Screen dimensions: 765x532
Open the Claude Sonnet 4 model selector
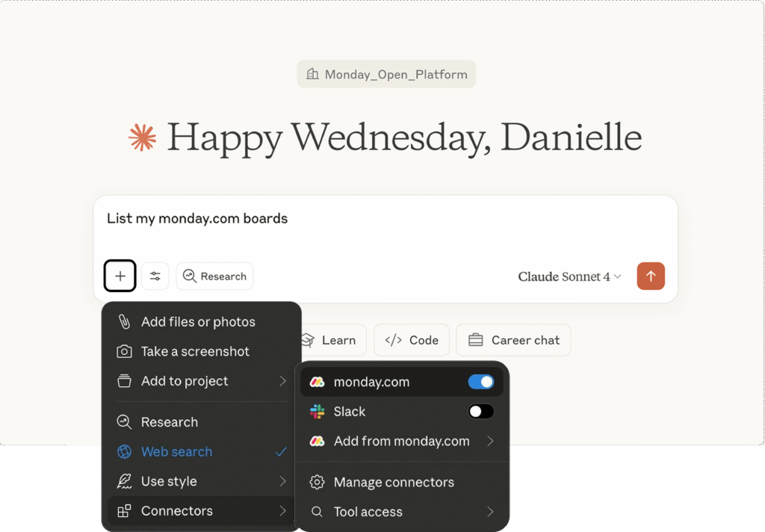click(569, 276)
